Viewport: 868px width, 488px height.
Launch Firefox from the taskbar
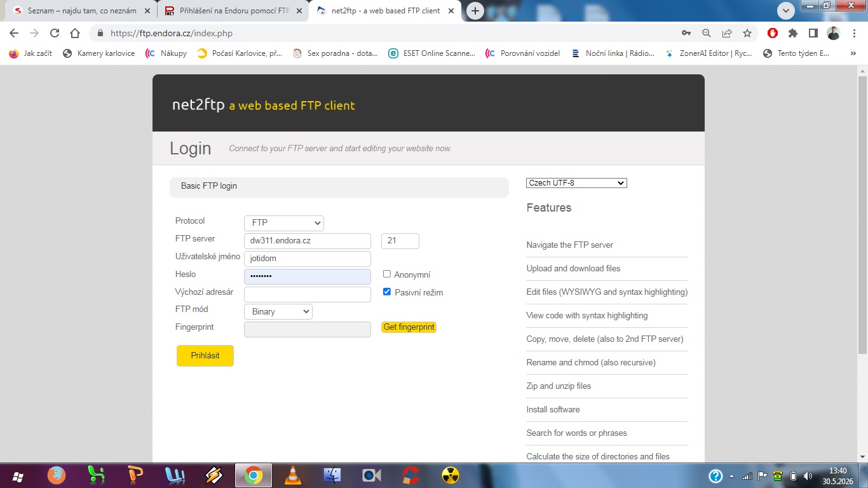click(57, 475)
